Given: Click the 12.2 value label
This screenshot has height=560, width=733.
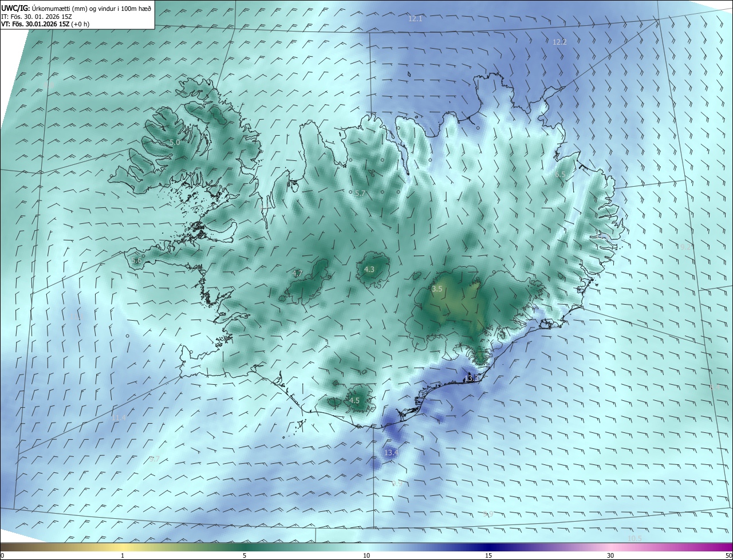Looking at the screenshot, I should 559,42.
